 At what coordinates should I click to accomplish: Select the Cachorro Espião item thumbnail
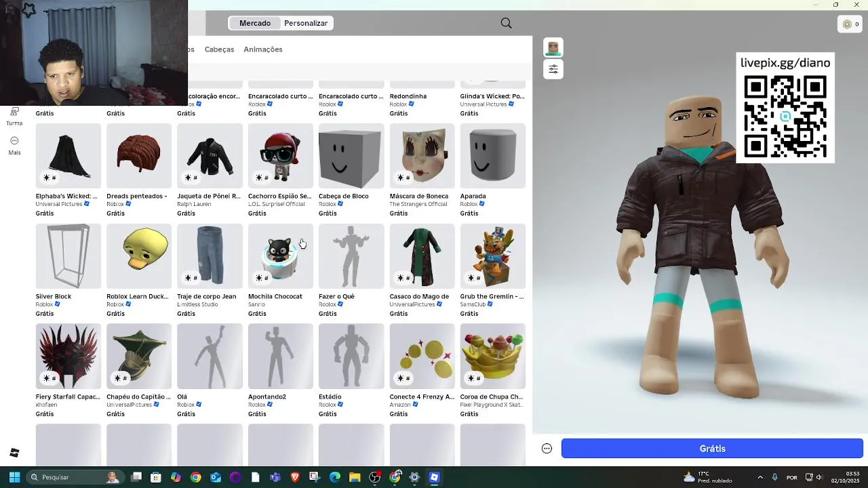(281, 156)
